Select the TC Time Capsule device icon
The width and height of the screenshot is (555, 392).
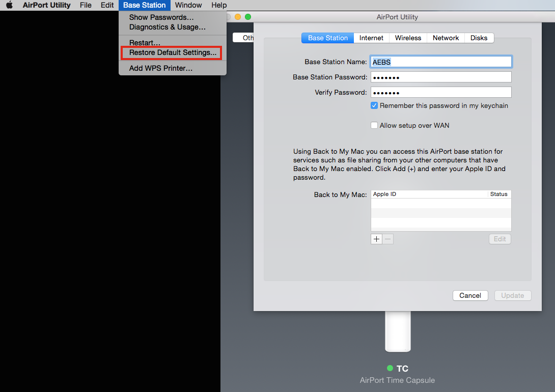pos(398,331)
